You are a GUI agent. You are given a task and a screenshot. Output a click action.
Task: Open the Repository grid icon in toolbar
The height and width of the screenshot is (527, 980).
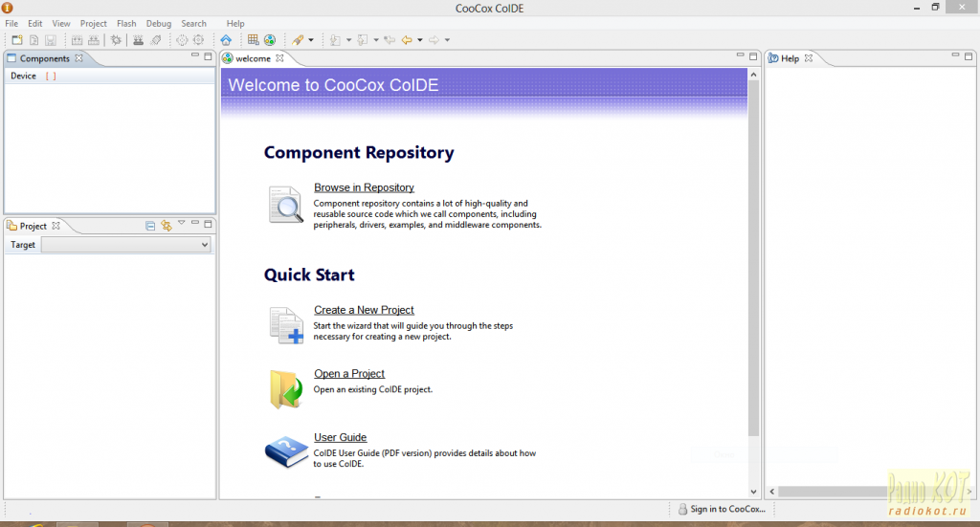coord(253,40)
